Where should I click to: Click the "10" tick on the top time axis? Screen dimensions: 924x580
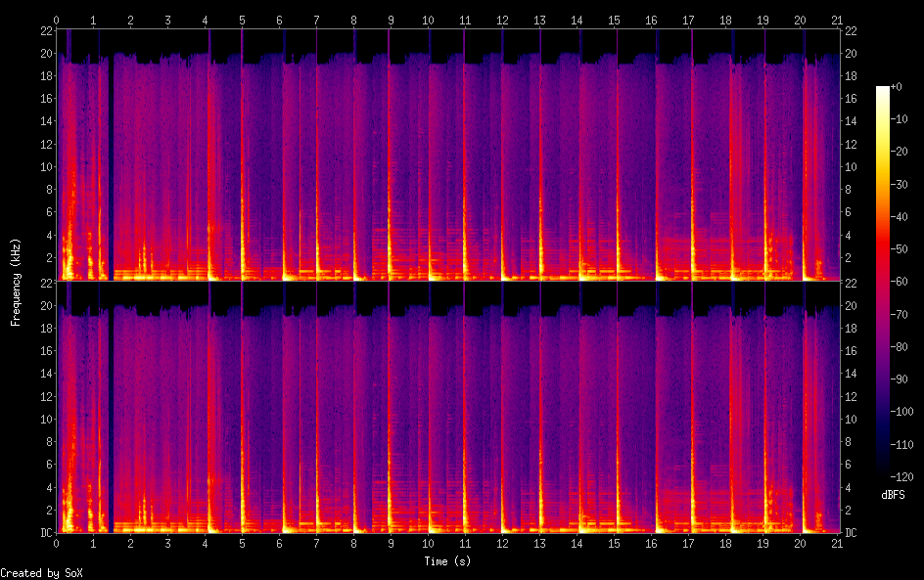click(x=428, y=20)
